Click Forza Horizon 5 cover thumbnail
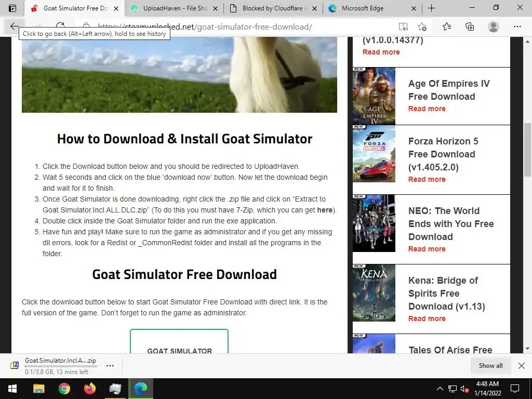This screenshot has height=399, width=532. 374,154
